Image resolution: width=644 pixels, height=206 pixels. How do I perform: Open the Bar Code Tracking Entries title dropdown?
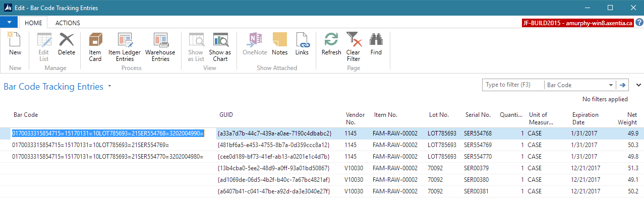pyautogui.click(x=109, y=87)
